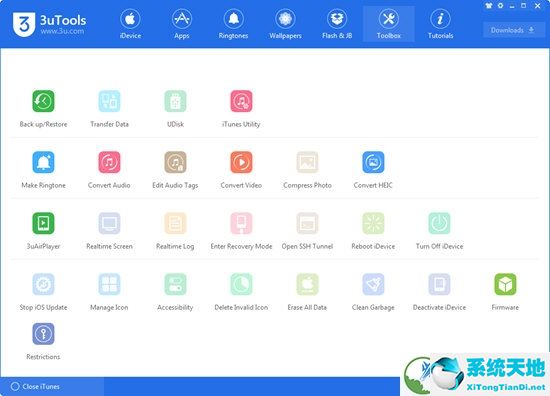Click the 3uTools logo
550x396 pixels.
pyautogui.click(x=24, y=24)
